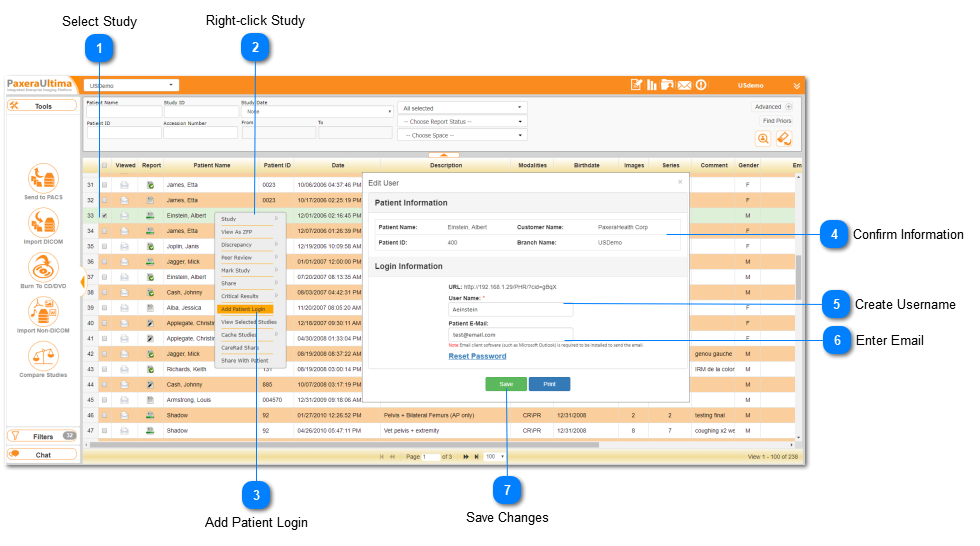
Task: Select Add Patient Login from context menu
Action: click(245, 309)
